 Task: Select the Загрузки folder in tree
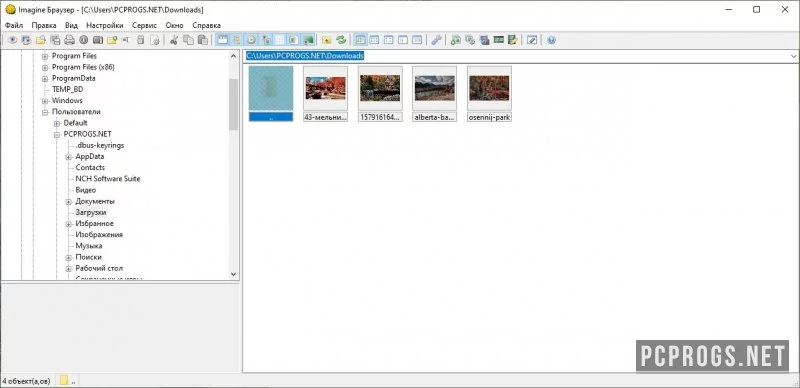coord(91,212)
